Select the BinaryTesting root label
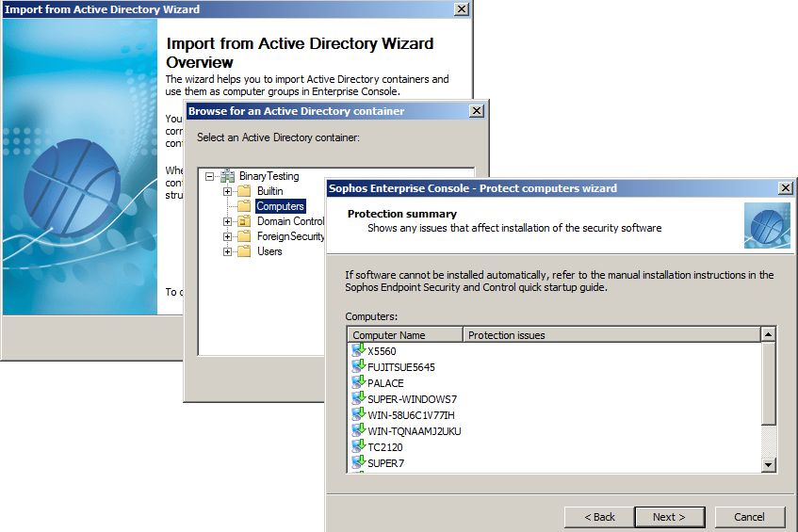Image resolution: width=798 pixels, height=532 pixels. 269,176
